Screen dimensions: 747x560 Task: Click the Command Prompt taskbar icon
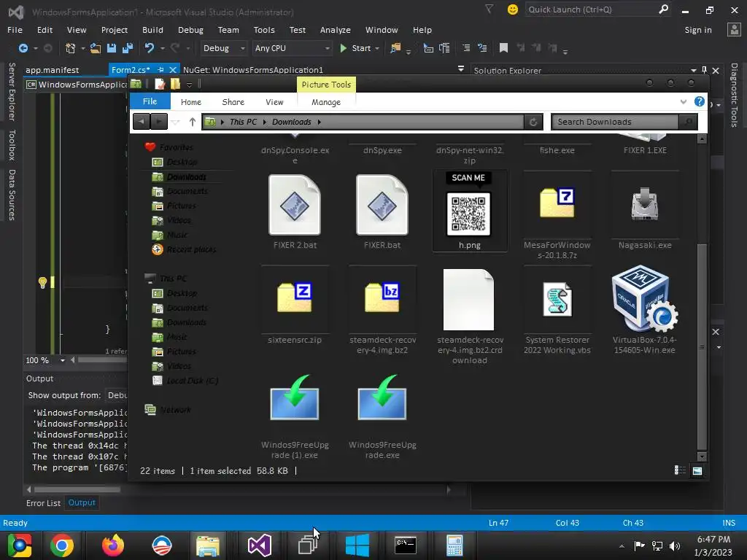406,545
